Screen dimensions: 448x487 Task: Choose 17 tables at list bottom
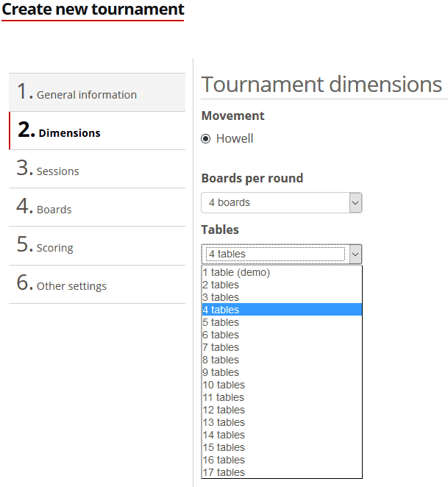click(224, 472)
